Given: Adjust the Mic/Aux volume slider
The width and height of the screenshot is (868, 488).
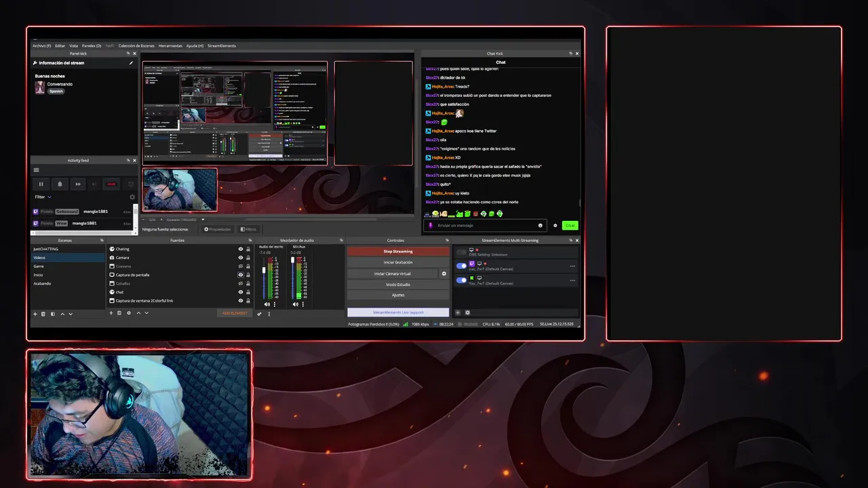Looking at the screenshot, I should [x=292, y=278].
